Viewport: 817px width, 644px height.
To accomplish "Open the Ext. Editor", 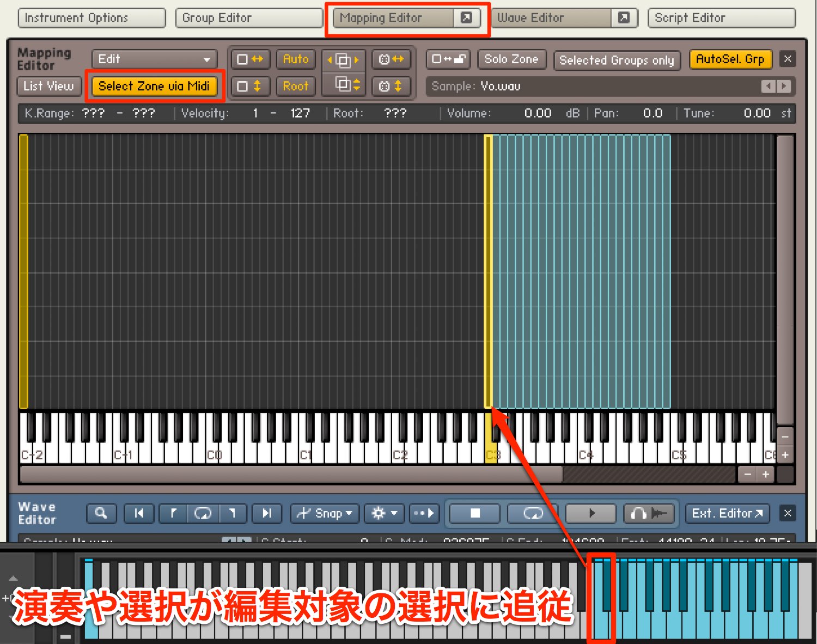I will pyautogui.click(x=727, y=513).
